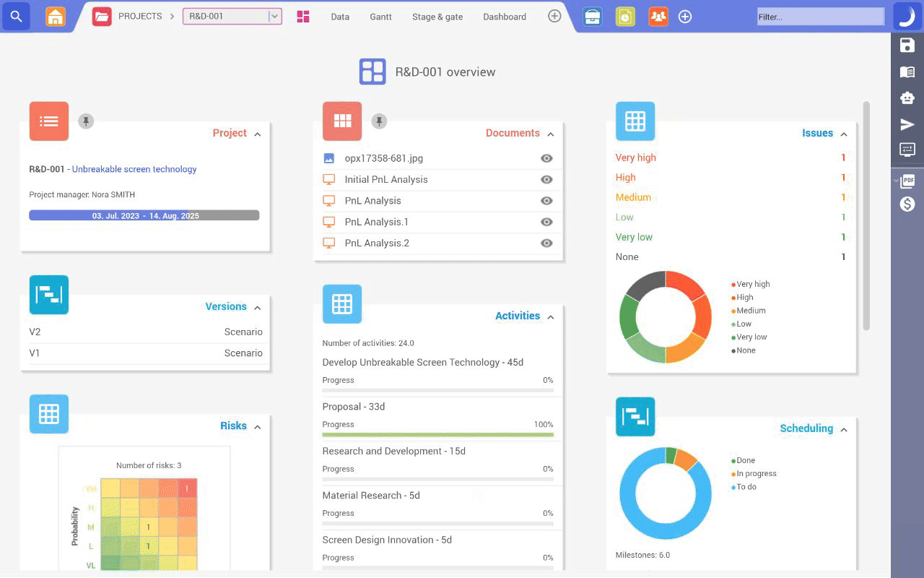Export using the PDF icon
Viewport: 924px width, 578px height.
point(907,181)
